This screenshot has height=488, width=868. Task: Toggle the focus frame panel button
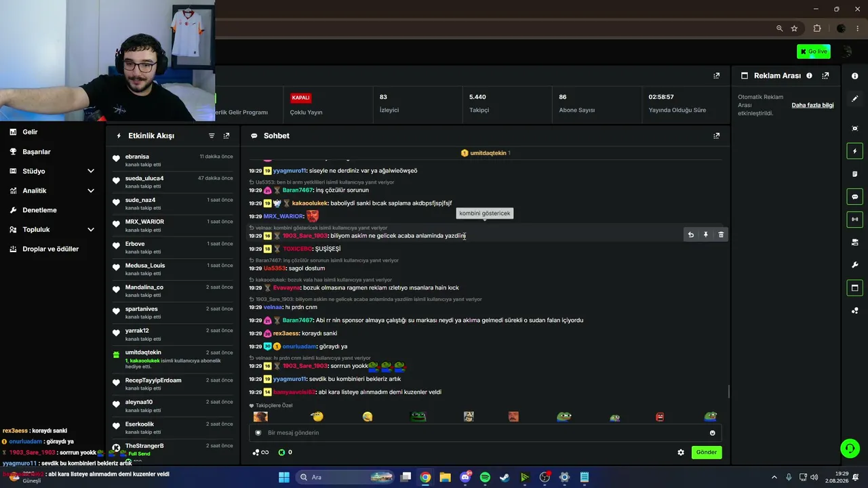click(854, 128)
